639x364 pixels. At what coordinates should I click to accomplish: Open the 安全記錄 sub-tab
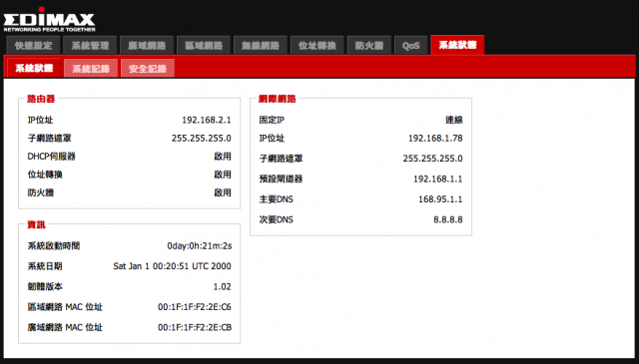tap(148, 69)
